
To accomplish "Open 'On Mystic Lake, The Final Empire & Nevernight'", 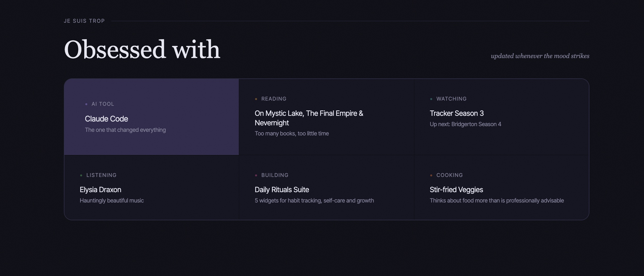I will point(309,118).
